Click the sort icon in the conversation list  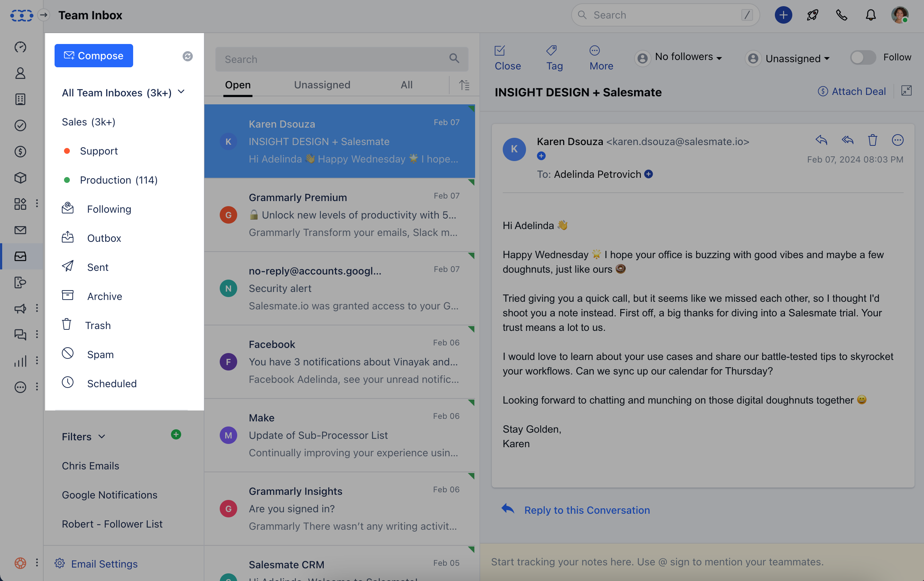[464, 85]
